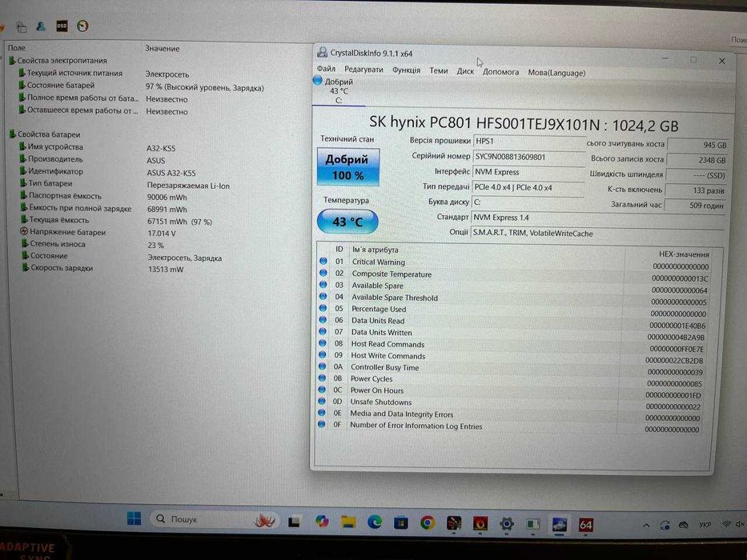Click host writes value 2348 GB
Image resolution: width=747 pixels, height=560 pixels.
697,160
